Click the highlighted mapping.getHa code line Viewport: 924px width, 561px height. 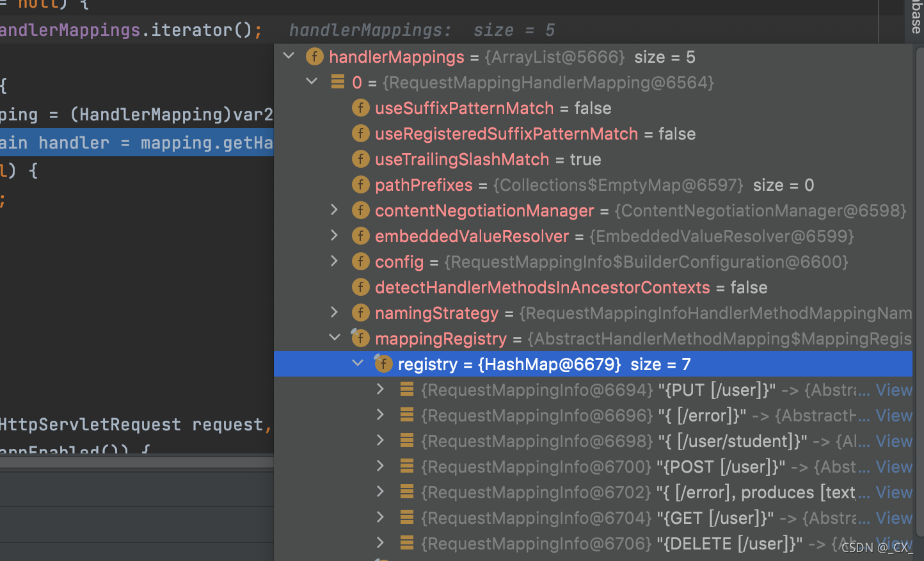pos(137,142)
